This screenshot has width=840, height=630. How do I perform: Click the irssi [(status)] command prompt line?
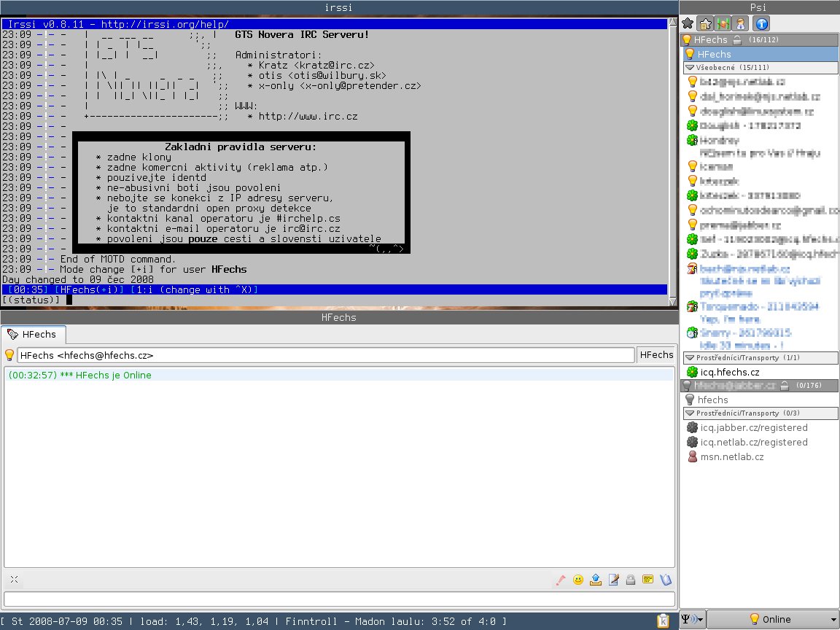(x=334, y=300)
